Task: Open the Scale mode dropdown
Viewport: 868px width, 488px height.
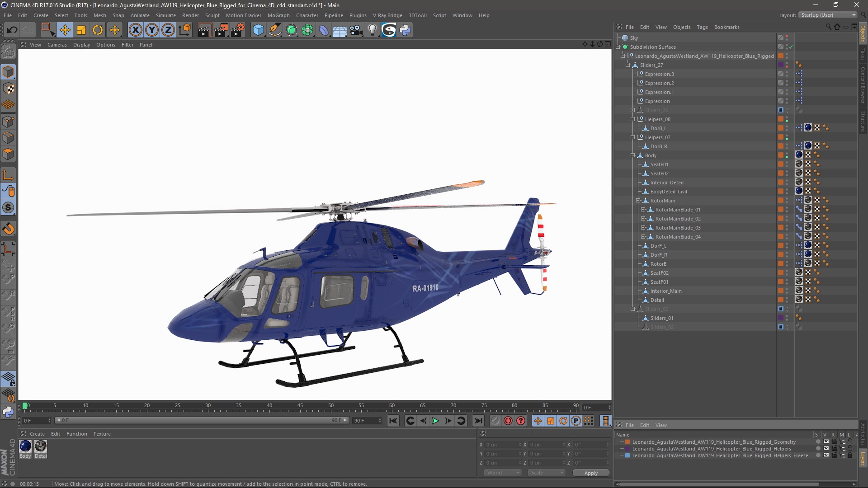Action: pyautogui.click(x=547, y=473)
